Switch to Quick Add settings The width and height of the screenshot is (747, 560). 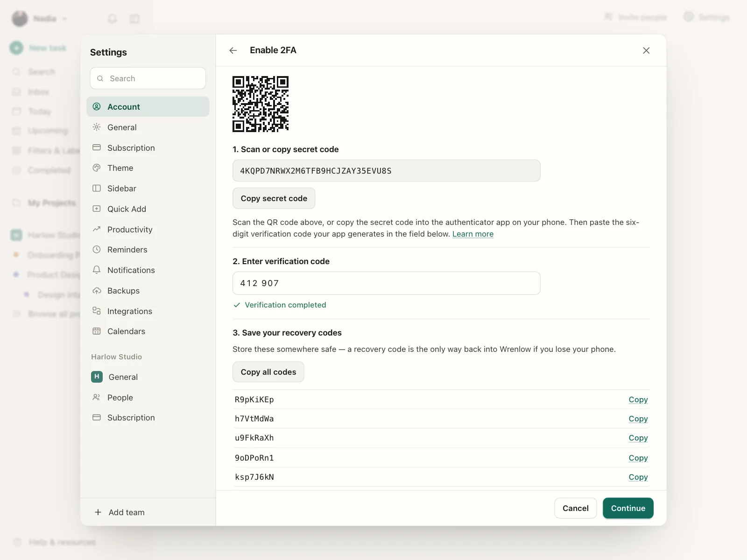point(148,209)
